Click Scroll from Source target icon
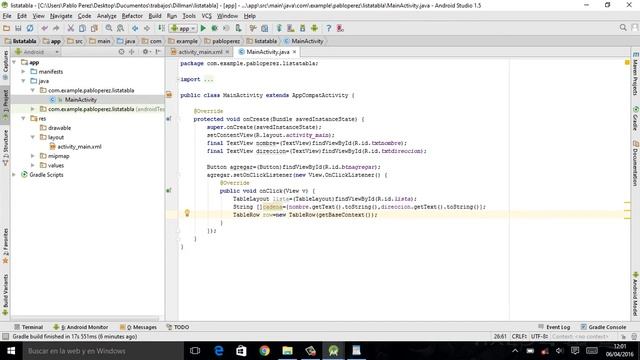Screen dimensions: 640x360 121,52
